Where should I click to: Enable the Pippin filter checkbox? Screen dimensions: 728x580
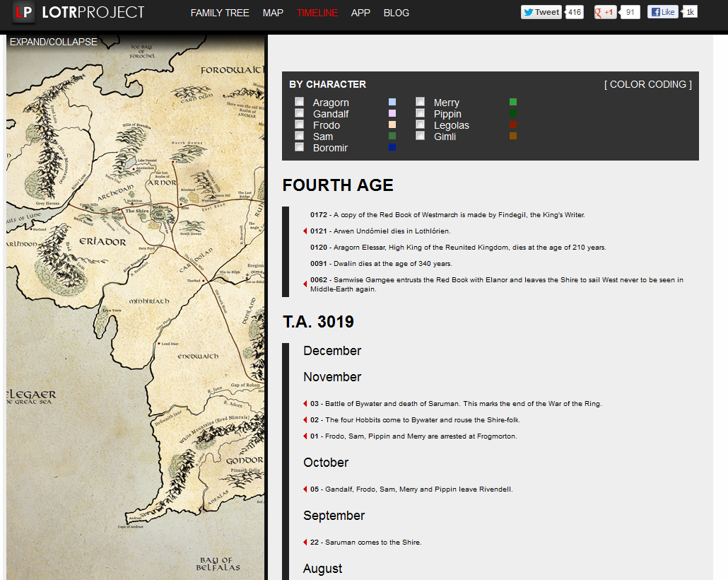(420, 112)
